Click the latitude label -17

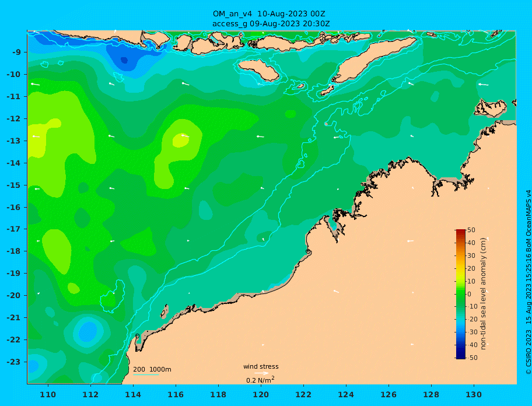point(13,229)
